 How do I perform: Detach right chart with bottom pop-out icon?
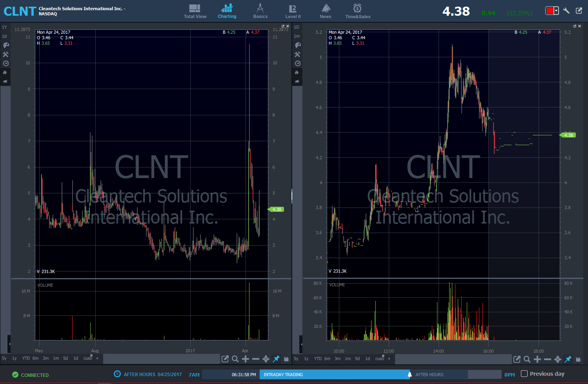(x=517, y=359)
